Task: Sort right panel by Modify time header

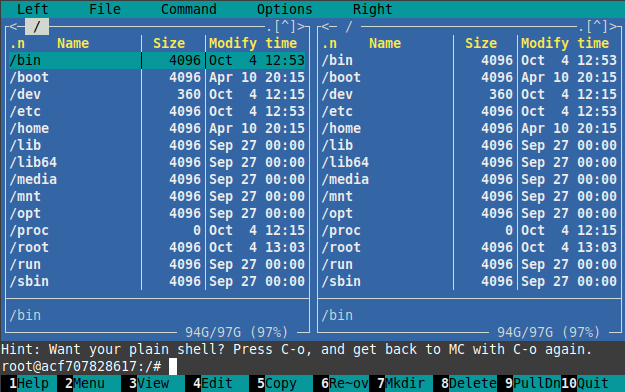Action: [x=565, y=43]
